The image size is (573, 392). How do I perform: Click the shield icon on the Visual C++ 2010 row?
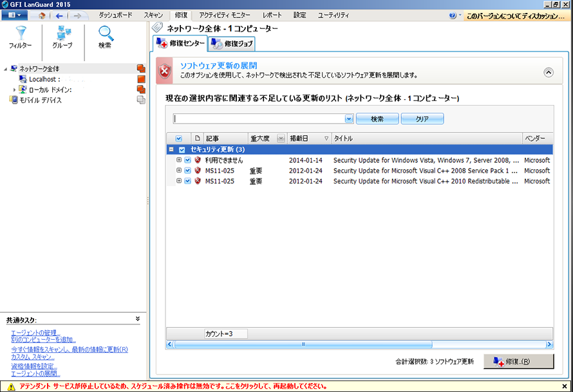[x=198, y=181]
